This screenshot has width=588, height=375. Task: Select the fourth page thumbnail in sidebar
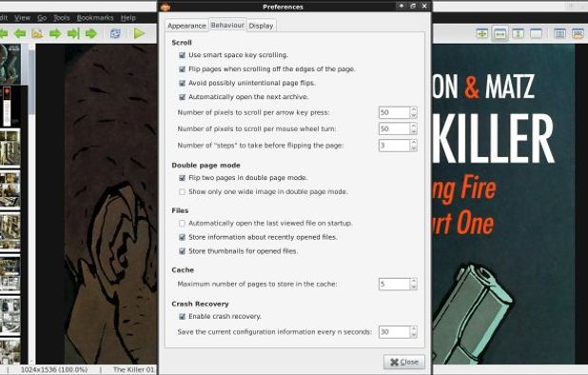coord(10,189)
